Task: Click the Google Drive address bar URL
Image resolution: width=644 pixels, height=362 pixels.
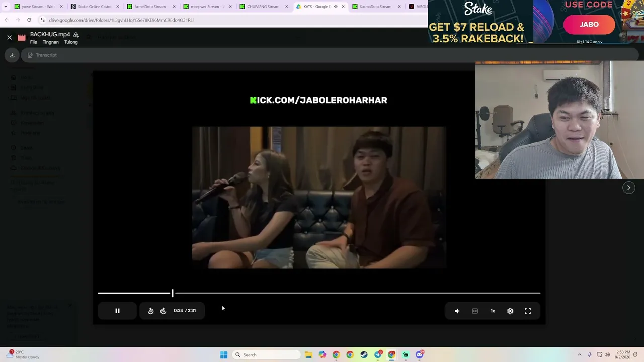Action: 121,20
